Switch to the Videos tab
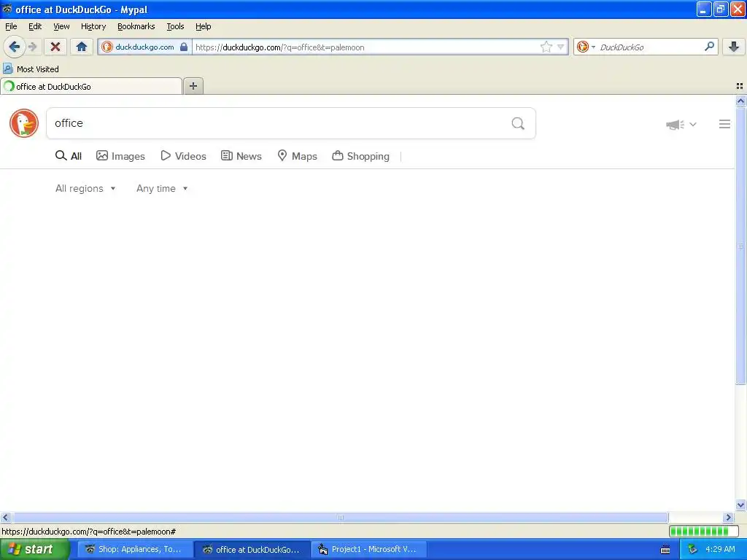Screen dimensions: 747x560 [183, 156]
